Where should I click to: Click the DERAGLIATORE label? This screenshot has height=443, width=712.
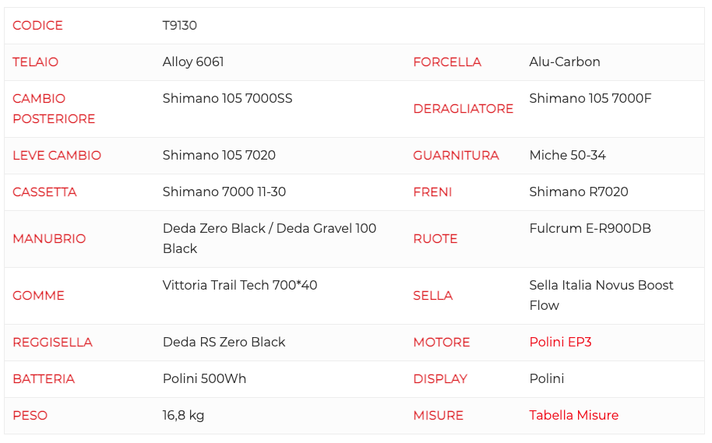[x=463, y=109]
